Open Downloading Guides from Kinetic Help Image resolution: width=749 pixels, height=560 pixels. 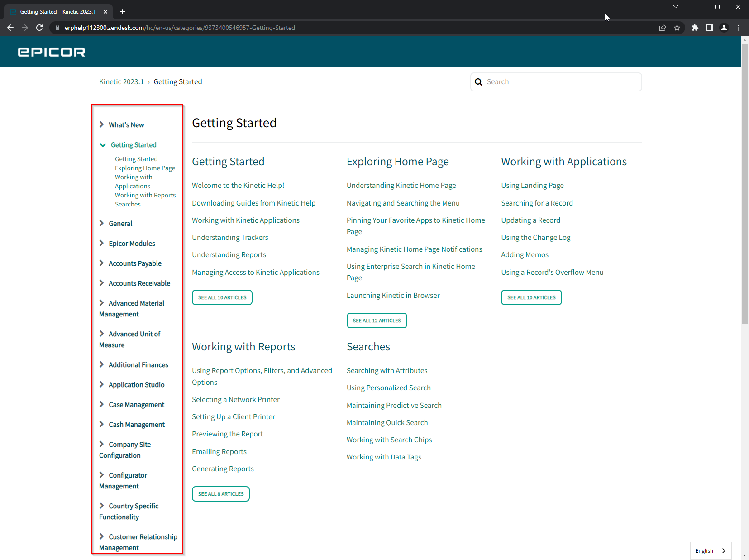point(254,203)
